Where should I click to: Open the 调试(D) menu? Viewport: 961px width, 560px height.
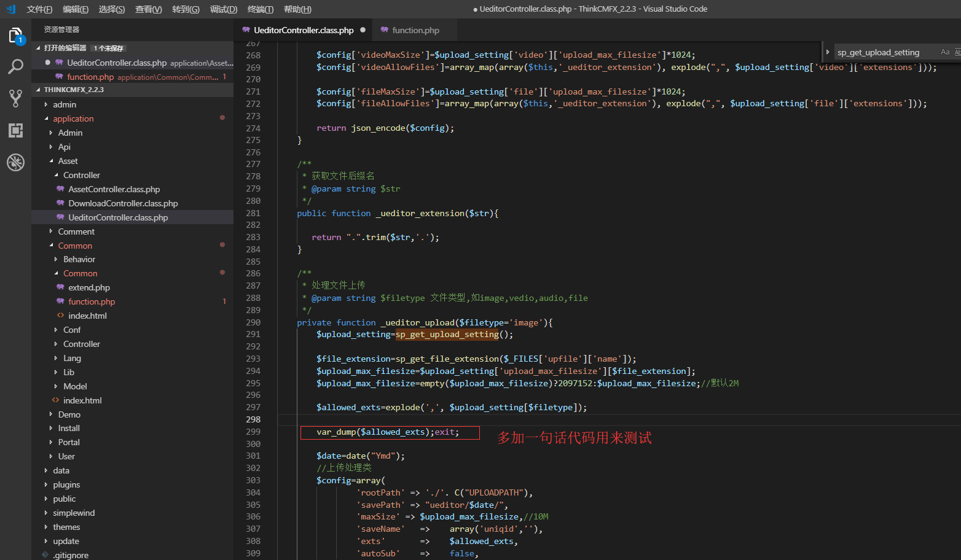(223, 9)
